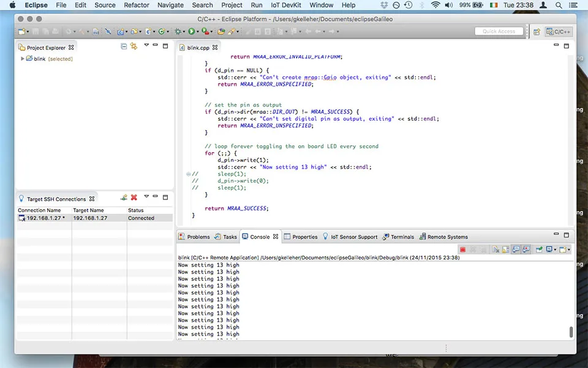Terminate the running program with red stop button

tap(463, 250)
